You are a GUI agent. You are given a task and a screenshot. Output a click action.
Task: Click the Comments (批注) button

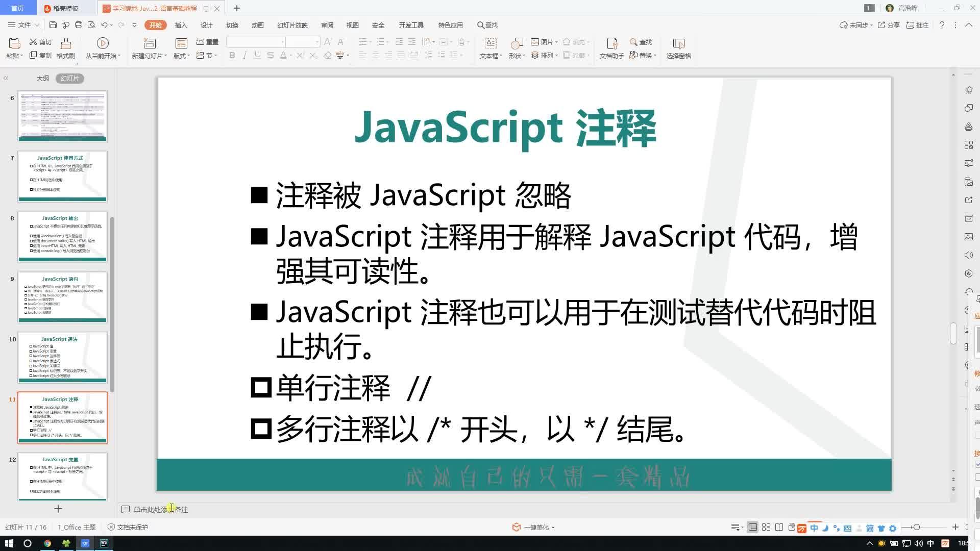917,25
